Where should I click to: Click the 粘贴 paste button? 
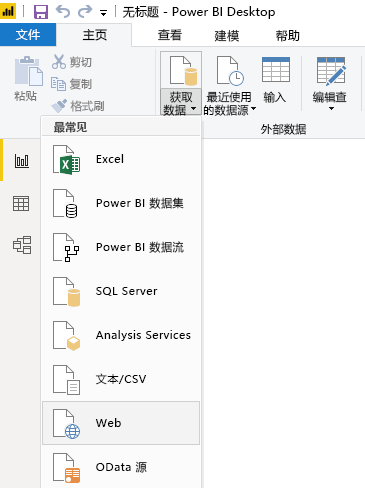pyautogui.click(x=27, y=79)
